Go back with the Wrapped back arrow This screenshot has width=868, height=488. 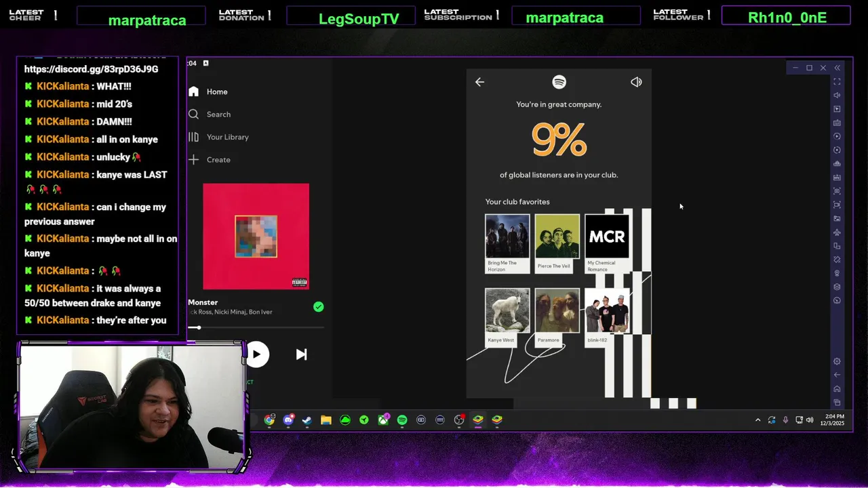click(479, 82)
